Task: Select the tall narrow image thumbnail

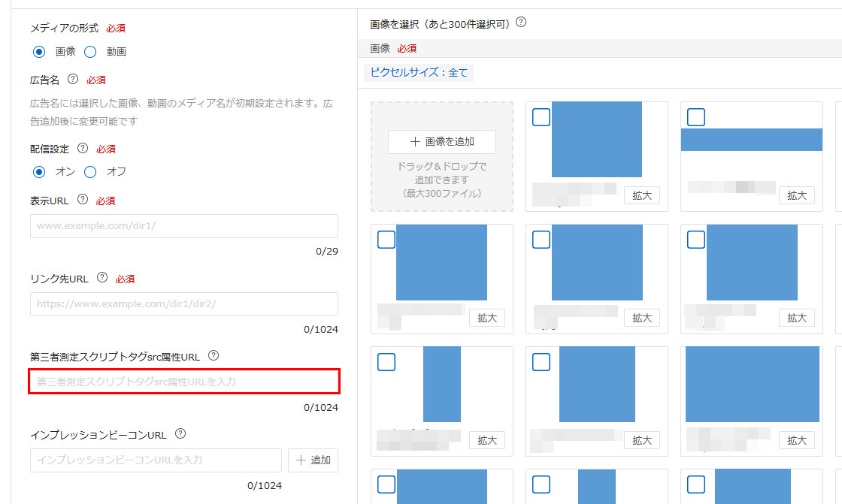Action: point(442,385)
